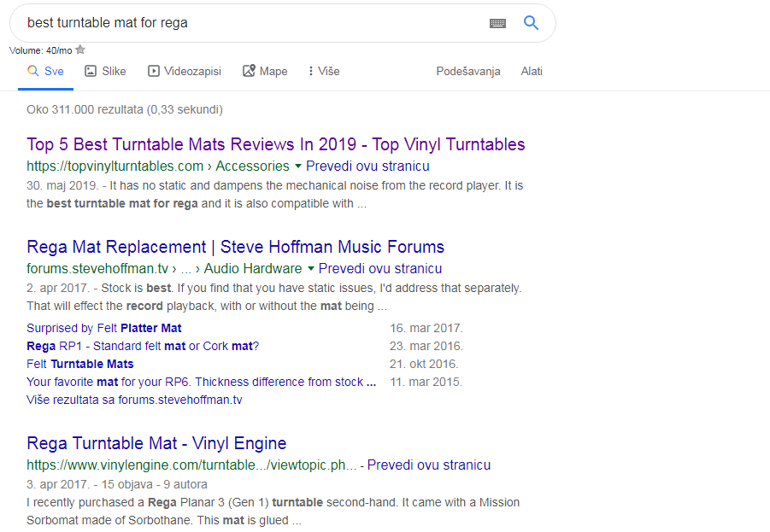Expand dropdown arrow next to topvinylturntables.com Accessories
Screen dimensions: 770x532
[298, 166]
